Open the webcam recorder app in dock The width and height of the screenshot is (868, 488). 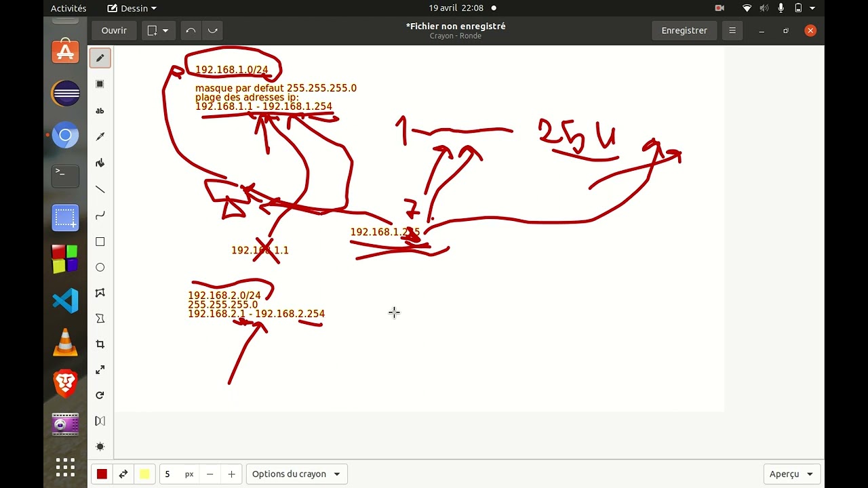[65, 425]
